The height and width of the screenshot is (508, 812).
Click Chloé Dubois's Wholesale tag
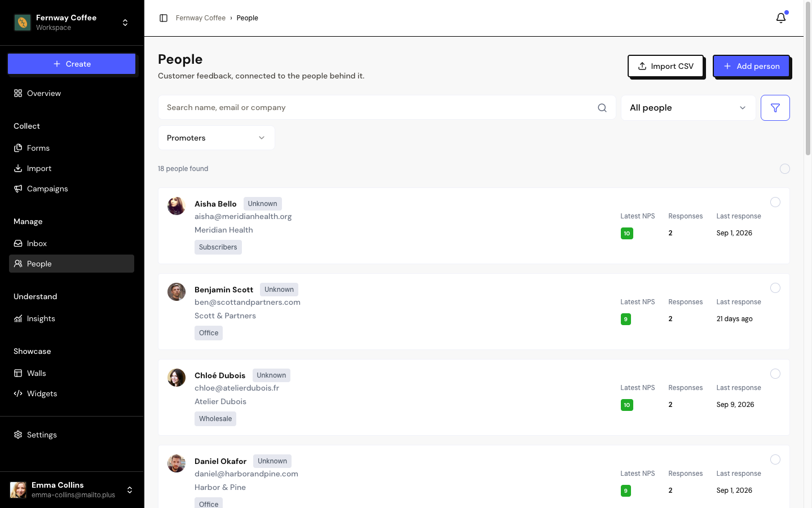pyautogui.click(x=215, y=419)
